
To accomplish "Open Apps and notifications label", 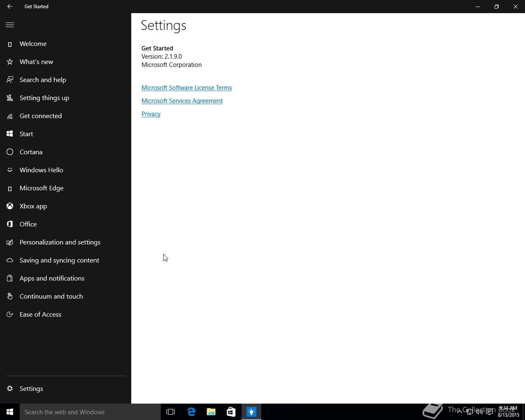I will coord(52,278).
